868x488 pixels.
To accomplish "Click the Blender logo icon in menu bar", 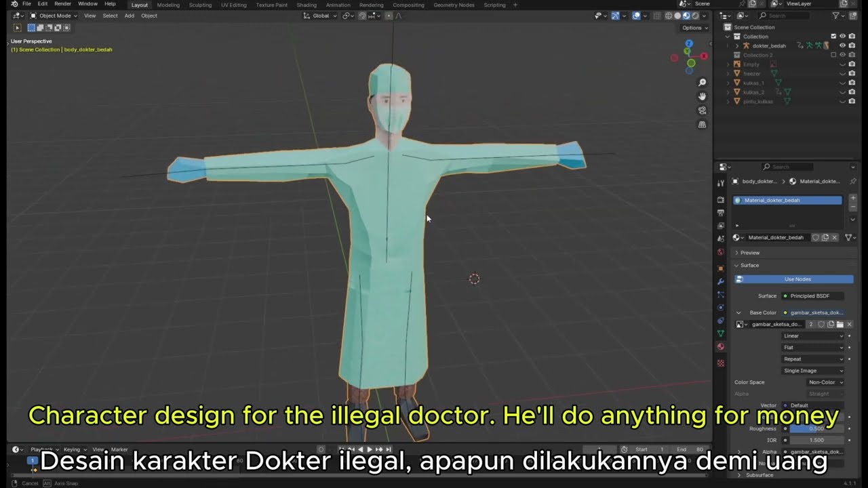I will [14, 4].
